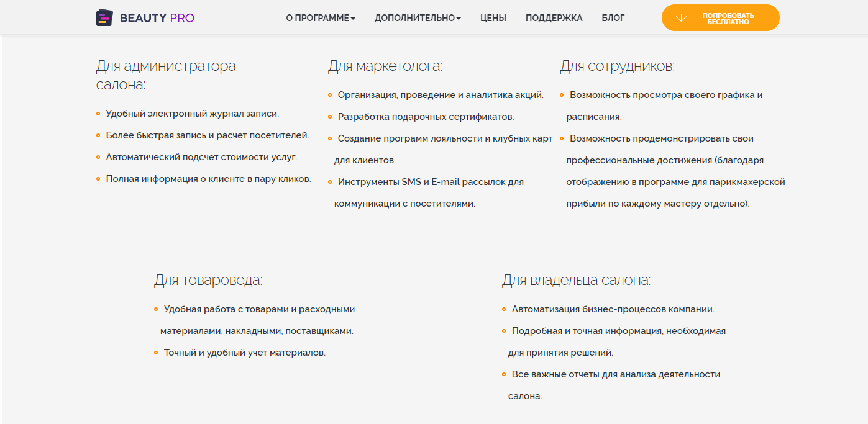Click the "Для маркетолога" heading
Image resolution: width=868 pixels, height=424 pixels.
point(385,66)
